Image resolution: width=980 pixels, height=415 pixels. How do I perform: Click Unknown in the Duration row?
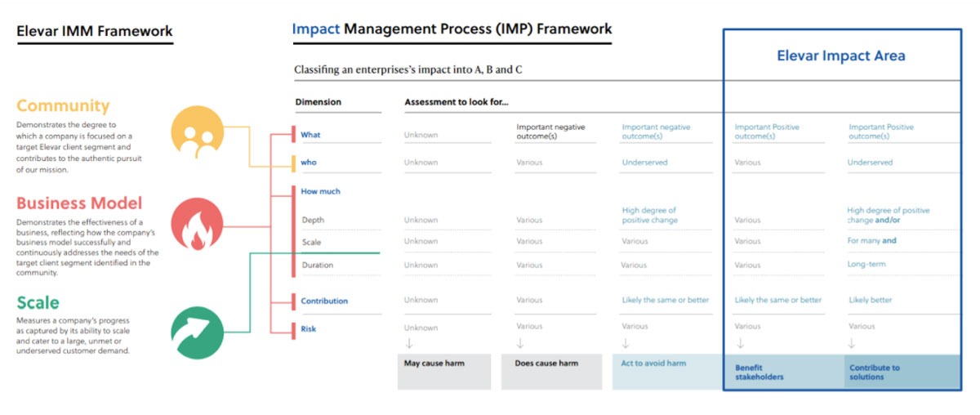tap(421, 265)
